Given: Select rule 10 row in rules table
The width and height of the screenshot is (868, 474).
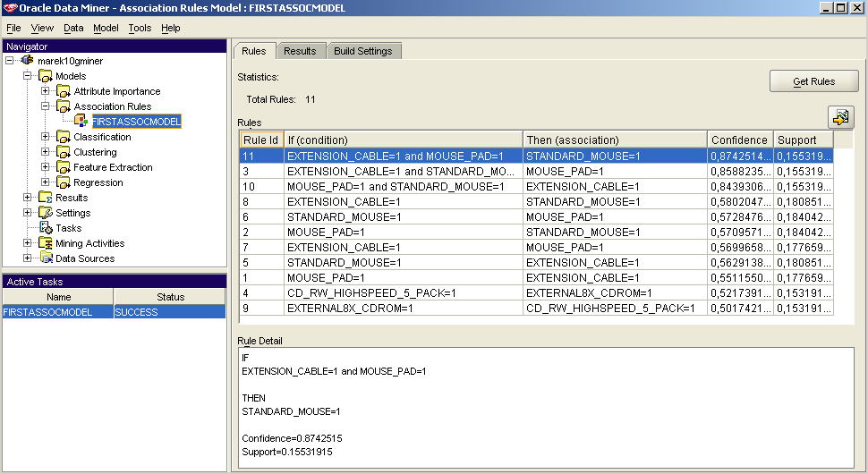Looking at the screenshot, I should point(536,187).
